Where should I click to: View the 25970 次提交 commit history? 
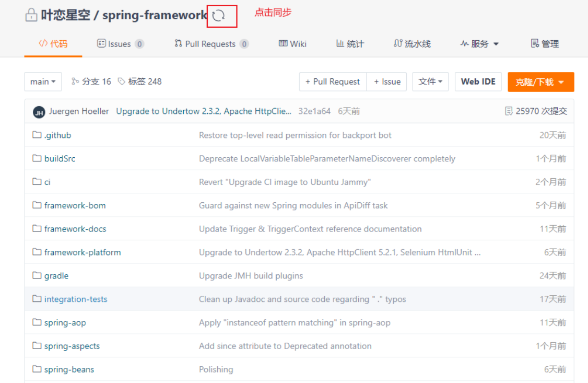click(541, 111)
